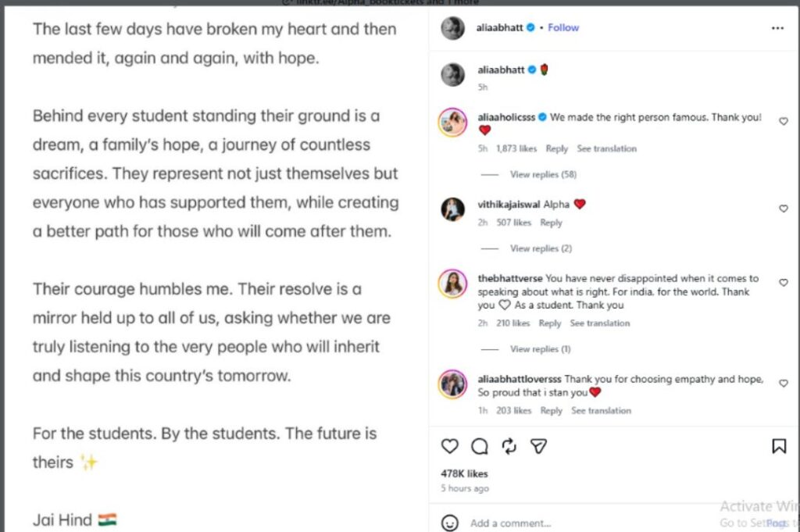Open the emoji picker smiley icon
This screenshot has width=800, height=532.
[x=449, y=523]
